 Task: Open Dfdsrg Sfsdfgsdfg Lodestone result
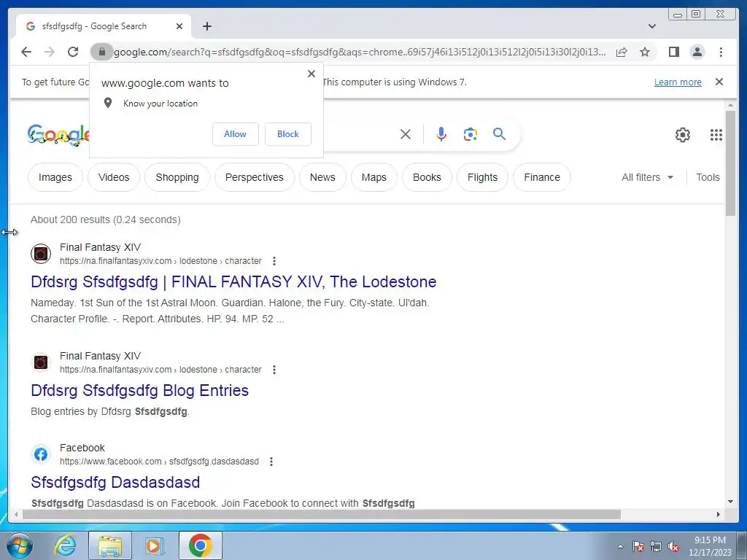[x=233, y=282]
